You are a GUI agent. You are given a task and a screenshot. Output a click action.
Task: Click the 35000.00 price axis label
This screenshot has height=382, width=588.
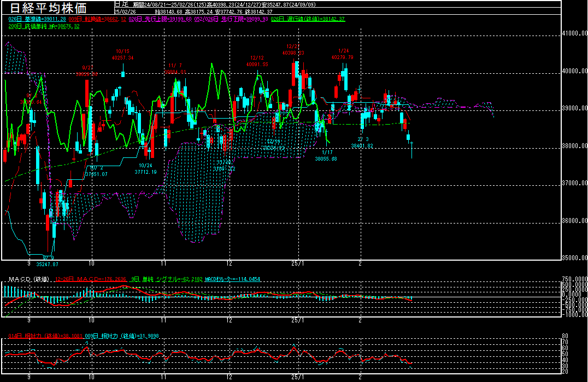575,258
